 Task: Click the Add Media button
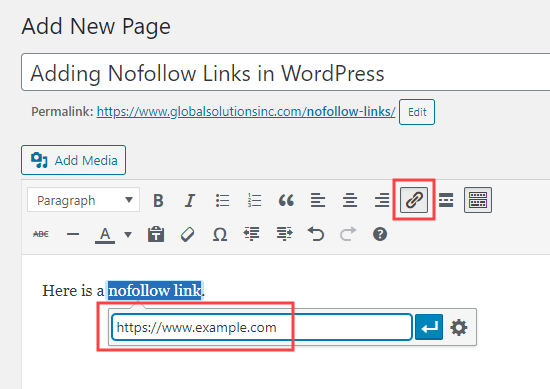pyautogui.click(x=73, y=160)
